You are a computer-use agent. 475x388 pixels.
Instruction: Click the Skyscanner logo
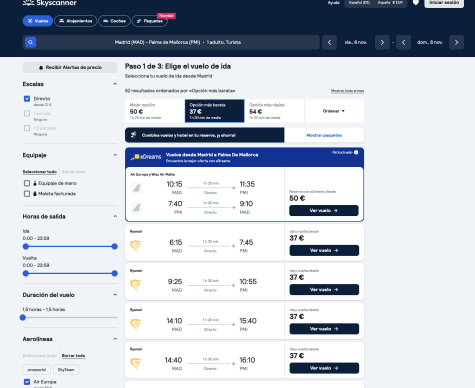(49, 3)
